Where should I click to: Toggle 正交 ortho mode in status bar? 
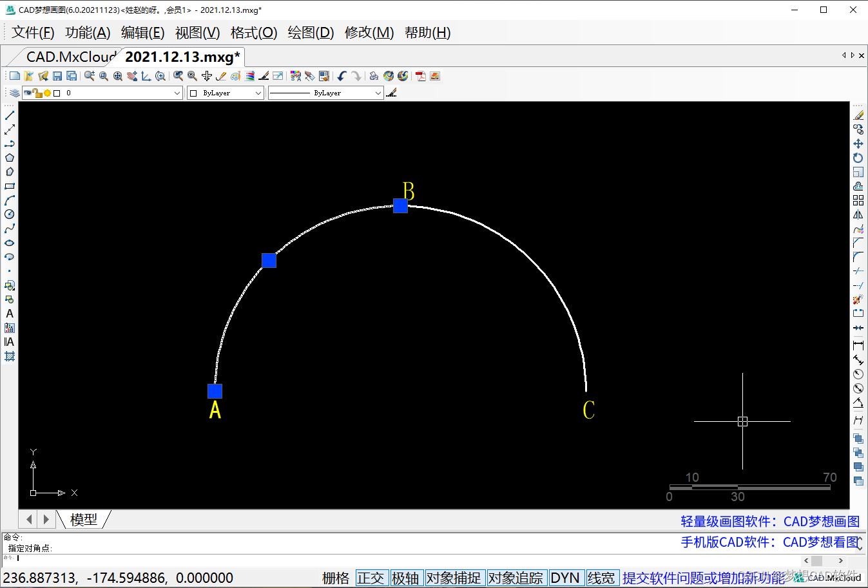(x=371, y=578)
